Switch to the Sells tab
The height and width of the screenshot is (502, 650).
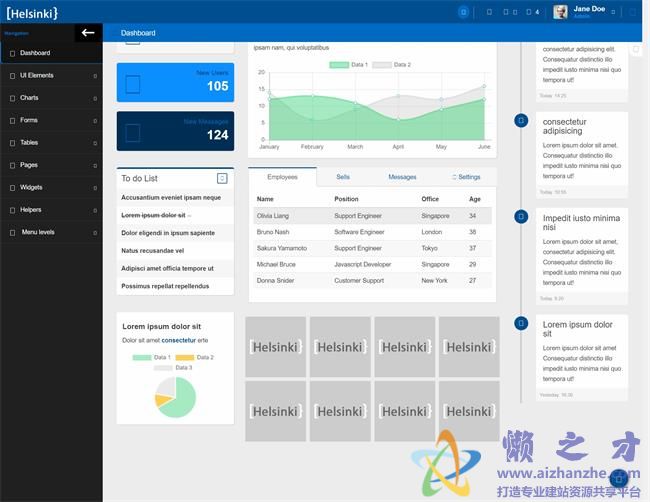pyautogui.click(x=343, y=177)
